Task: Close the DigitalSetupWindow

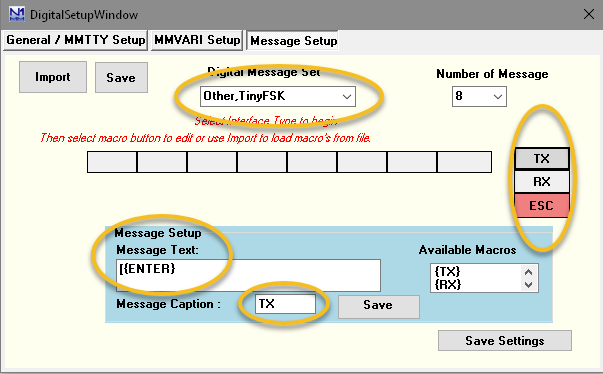Action: pos(588,15)
